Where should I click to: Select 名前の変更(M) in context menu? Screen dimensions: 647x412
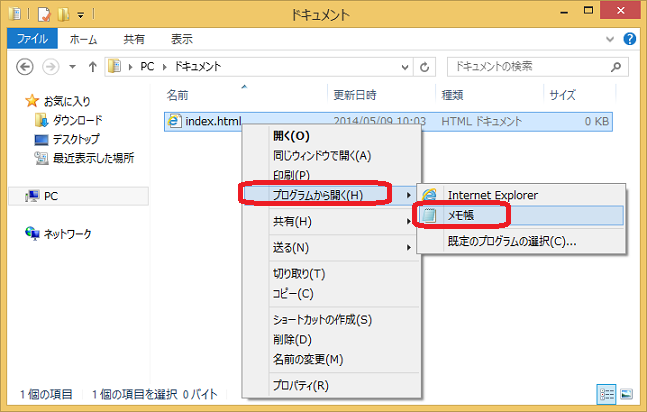[x=307, y=359]
